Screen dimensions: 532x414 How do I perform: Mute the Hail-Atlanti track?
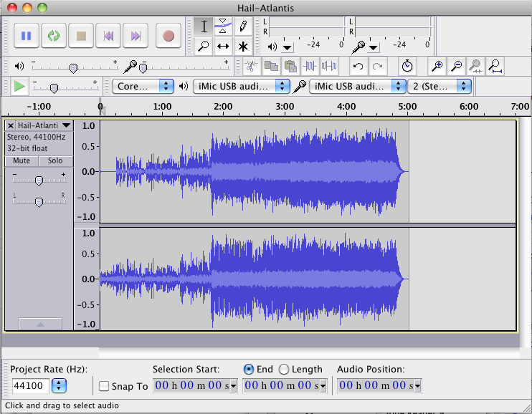click(x=22, y=160)
